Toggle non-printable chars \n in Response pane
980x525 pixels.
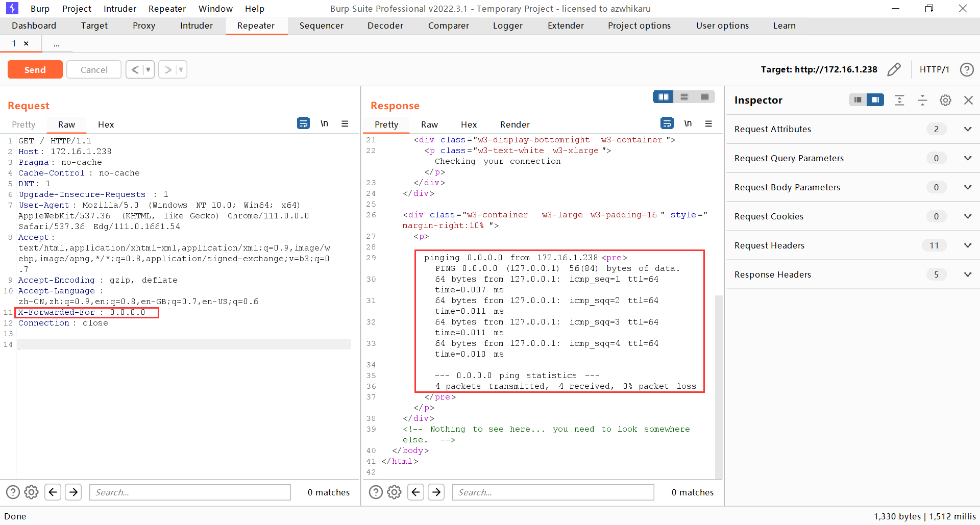pyautogui.click(x=688, y=123)
